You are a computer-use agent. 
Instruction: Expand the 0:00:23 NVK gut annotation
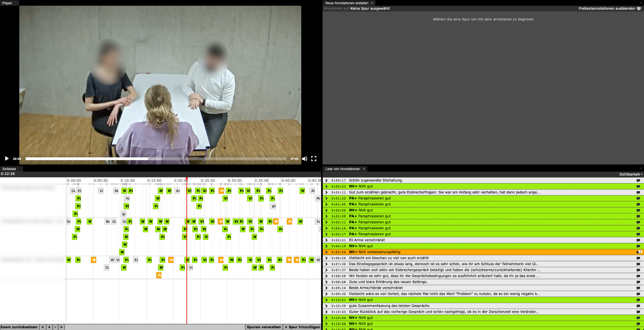coord(326,187)
